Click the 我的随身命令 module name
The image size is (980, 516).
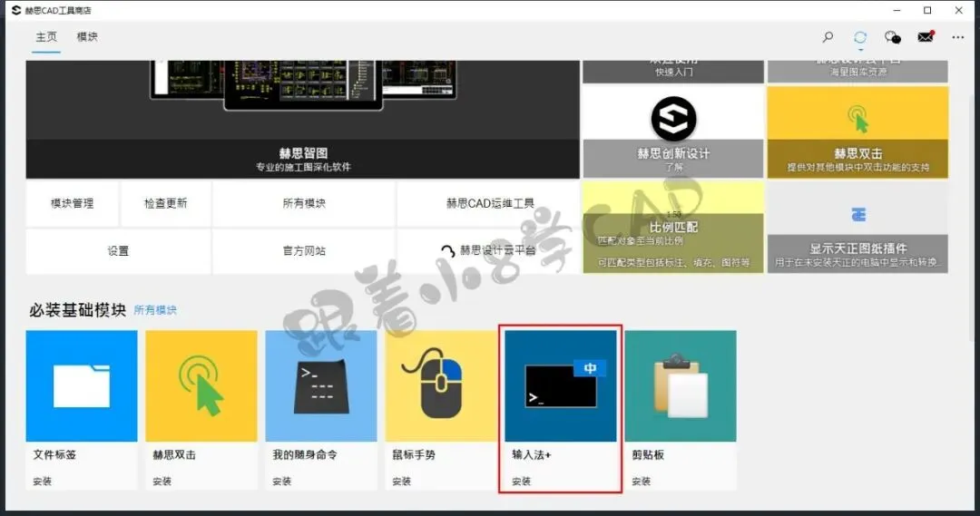[x=304, y=454]
